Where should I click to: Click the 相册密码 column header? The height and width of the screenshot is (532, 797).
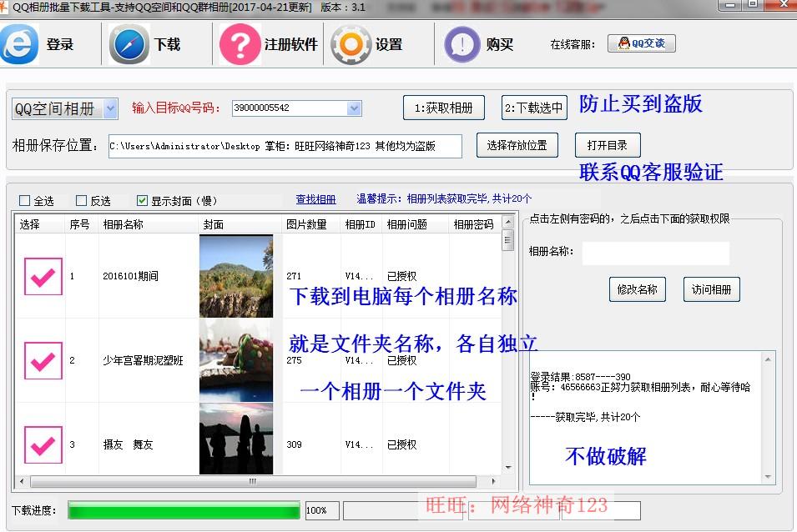tap(476, 224)
